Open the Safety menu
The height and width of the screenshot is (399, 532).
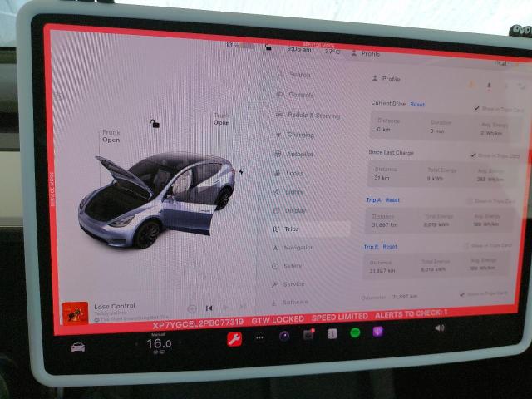pos(287,266)
